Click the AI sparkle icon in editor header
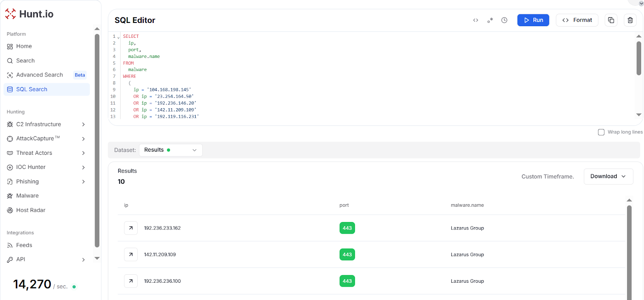Viewport: 644px width, 300px height. 490,20
